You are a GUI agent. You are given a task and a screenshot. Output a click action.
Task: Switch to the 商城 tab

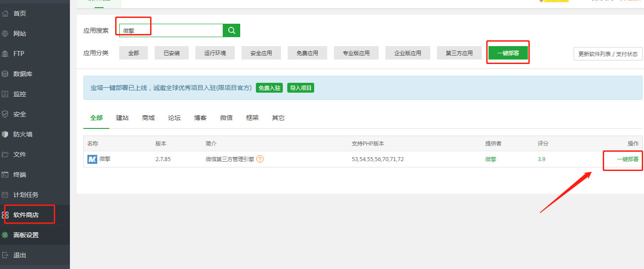[x=148, y=118]
